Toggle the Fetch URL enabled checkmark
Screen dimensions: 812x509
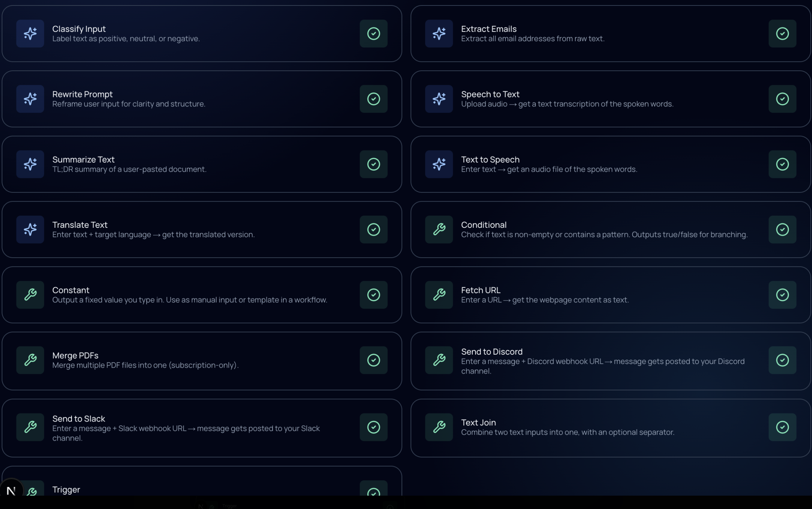[782, 295]
